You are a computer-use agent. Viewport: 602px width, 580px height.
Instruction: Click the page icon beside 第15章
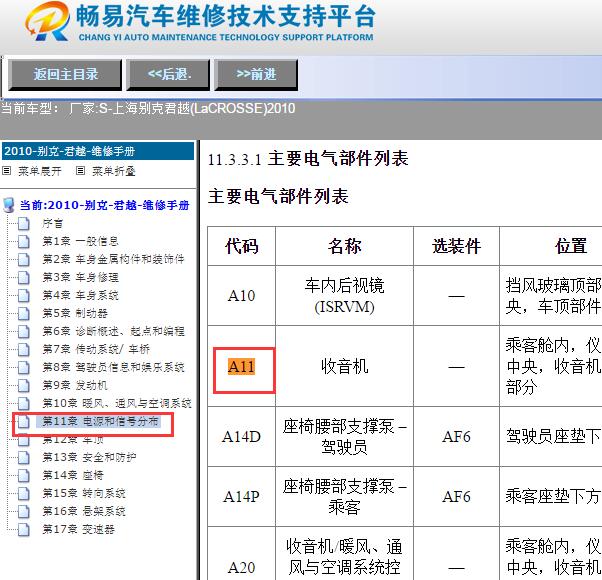coord(24,494)
